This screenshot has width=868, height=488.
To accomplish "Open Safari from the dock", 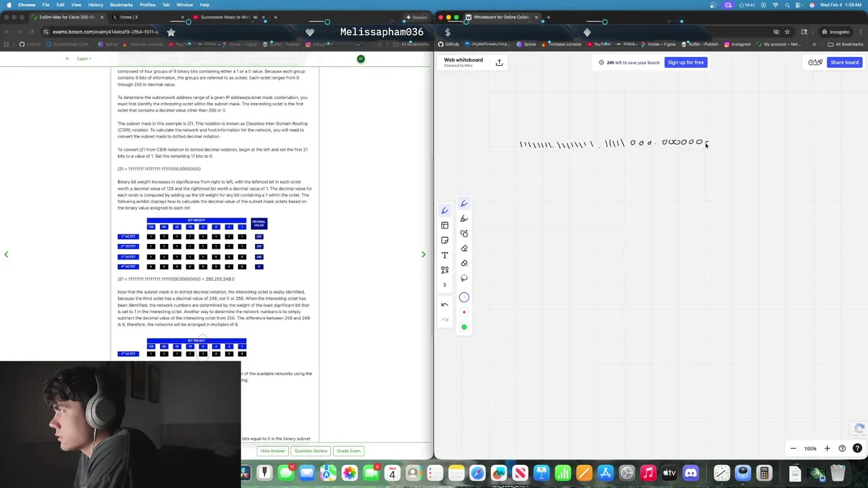I will (477, 473).
